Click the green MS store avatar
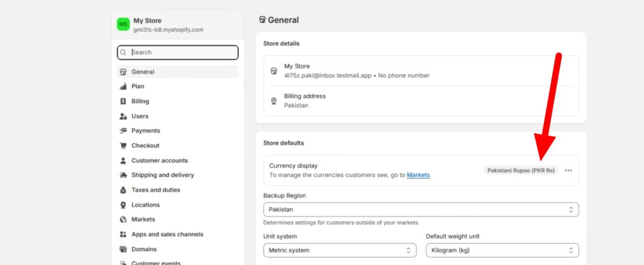 click(123, 25)
